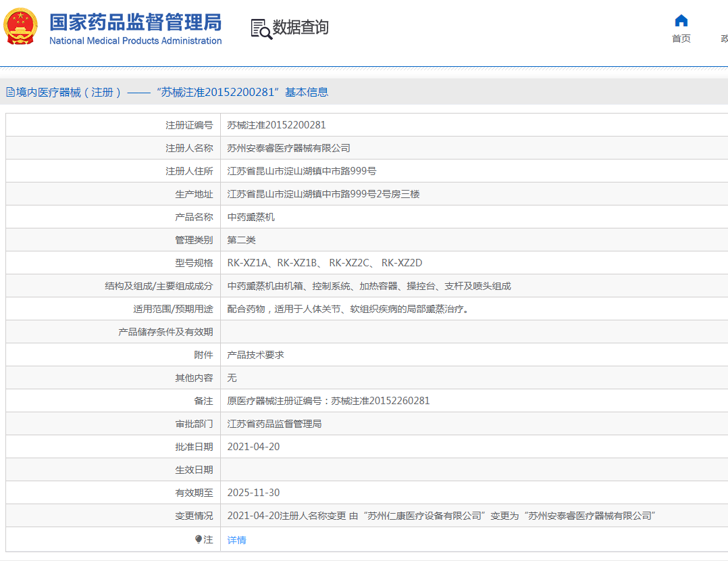
Task: Select 无 in 其他内容 row
Action: point(232,378)
